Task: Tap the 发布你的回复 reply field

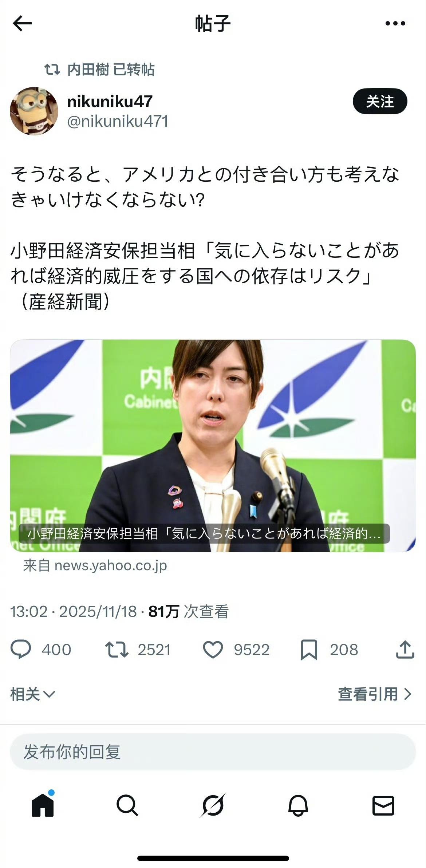Action: (213, 751)
